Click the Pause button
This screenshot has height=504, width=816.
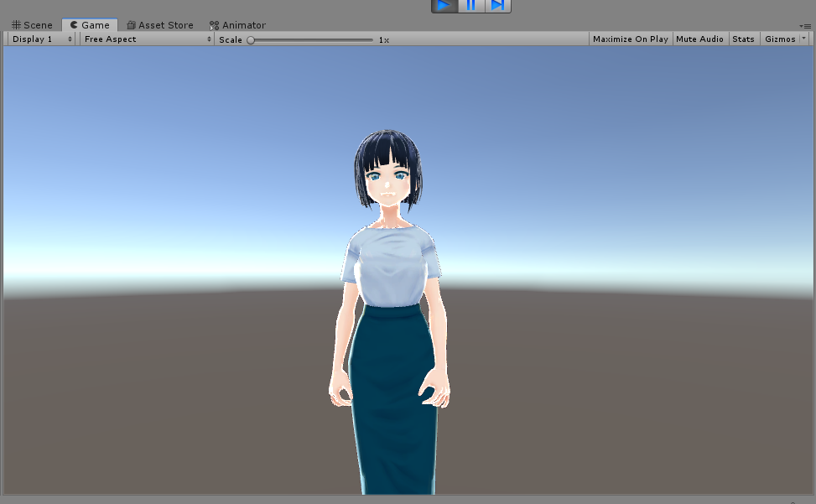471,6
